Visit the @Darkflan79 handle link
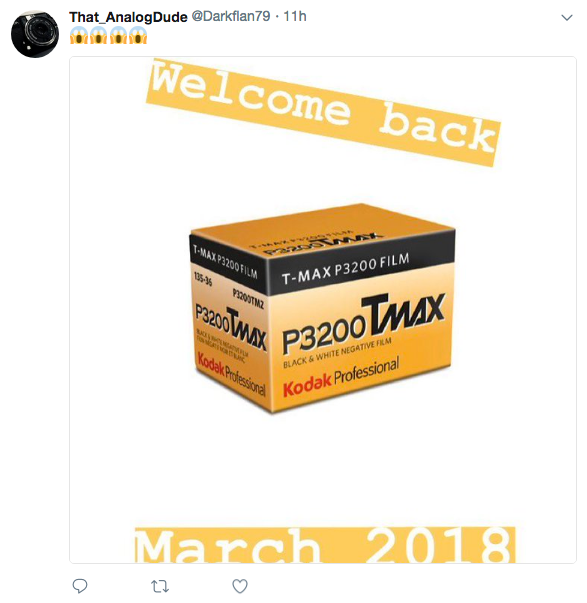Viewport: 587px width, 603px height. [x=231, y=16]
